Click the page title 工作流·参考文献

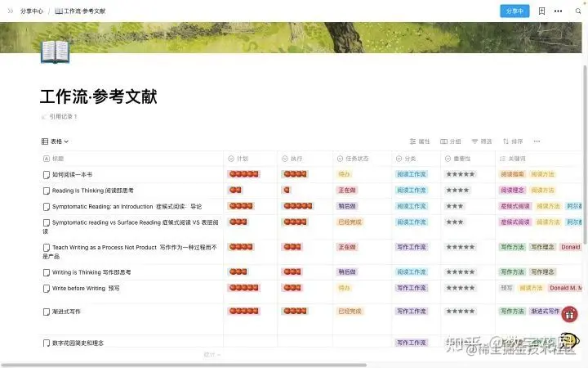[98, 96]
